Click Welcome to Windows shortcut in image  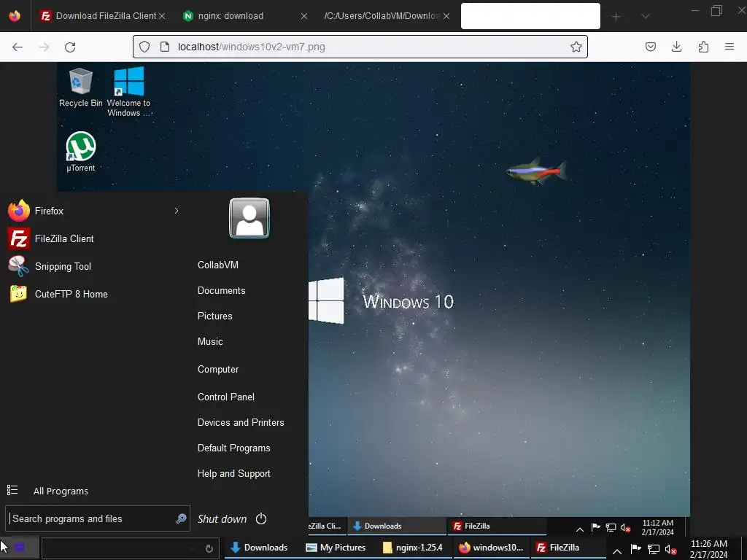pyautogui.click(x=128, y=91)
